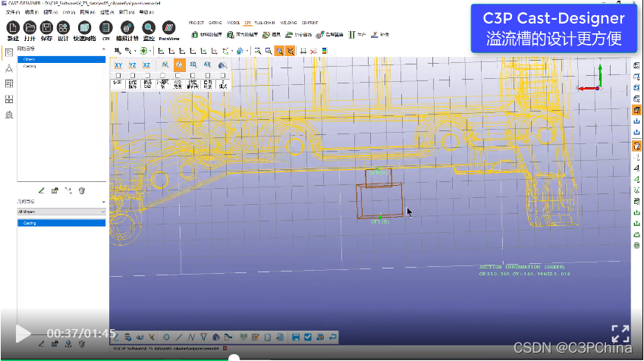Open 帮助 menu

point(146,12)
